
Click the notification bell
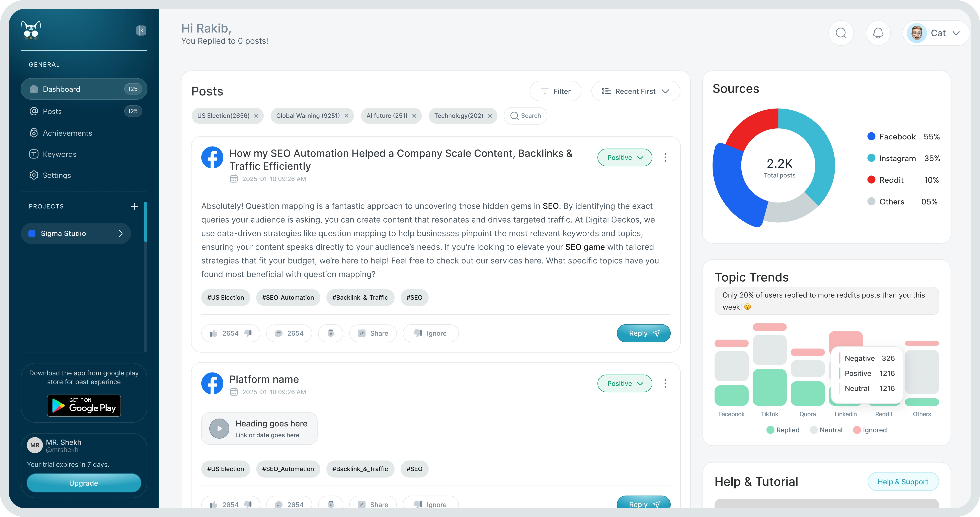click(x=878, y=33)
